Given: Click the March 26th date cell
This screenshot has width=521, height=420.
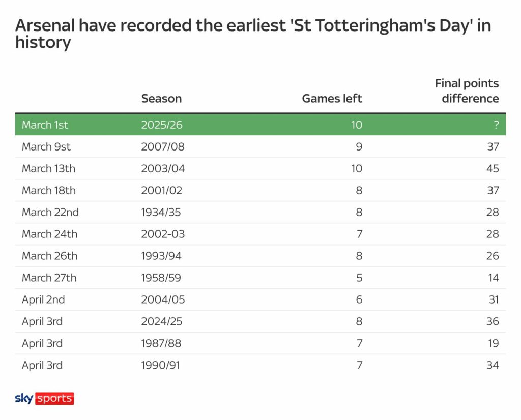Looking at the screenshot, I should point(49,256).
